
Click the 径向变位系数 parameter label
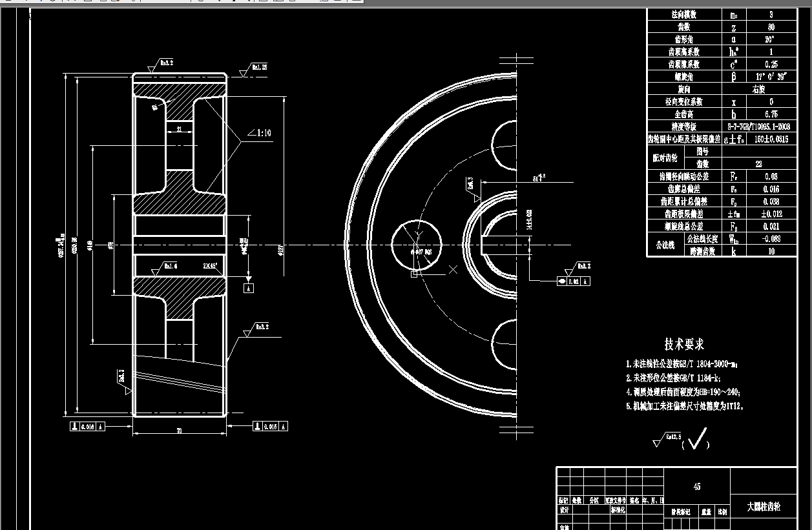pos(683,101)
